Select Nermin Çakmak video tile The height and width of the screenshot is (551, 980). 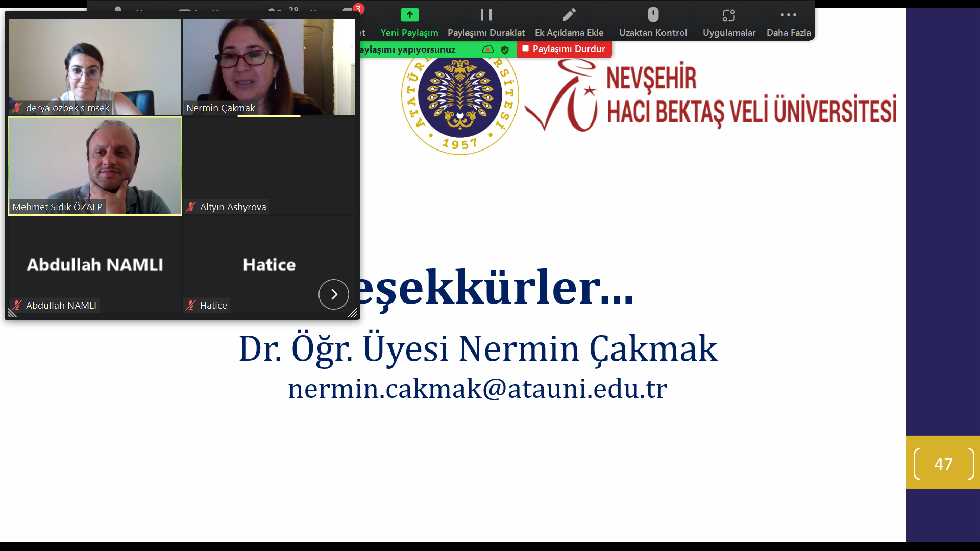pyautogui.click(x=268, y=66)
